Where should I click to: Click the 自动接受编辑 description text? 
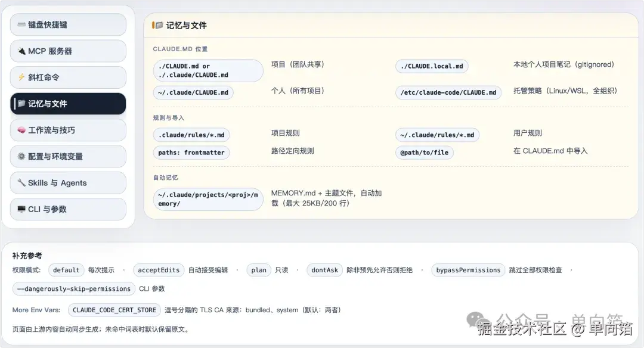click(x=208, y=270)
